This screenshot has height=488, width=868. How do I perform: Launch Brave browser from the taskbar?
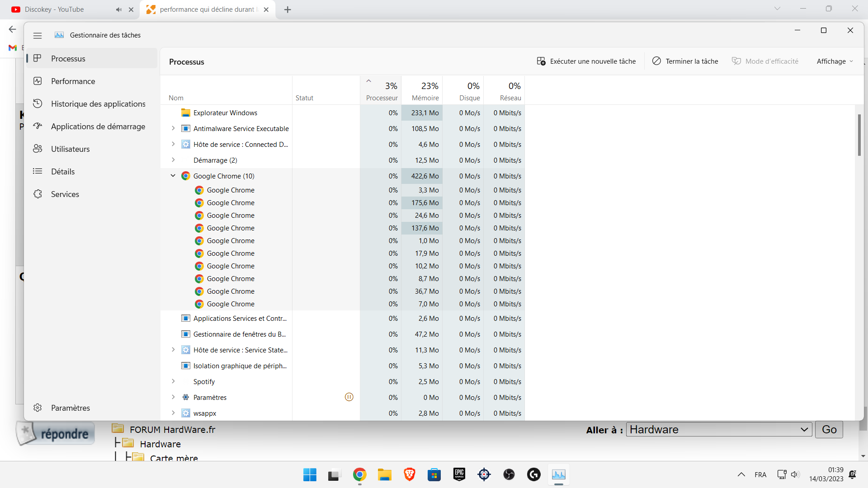[410, 475]
